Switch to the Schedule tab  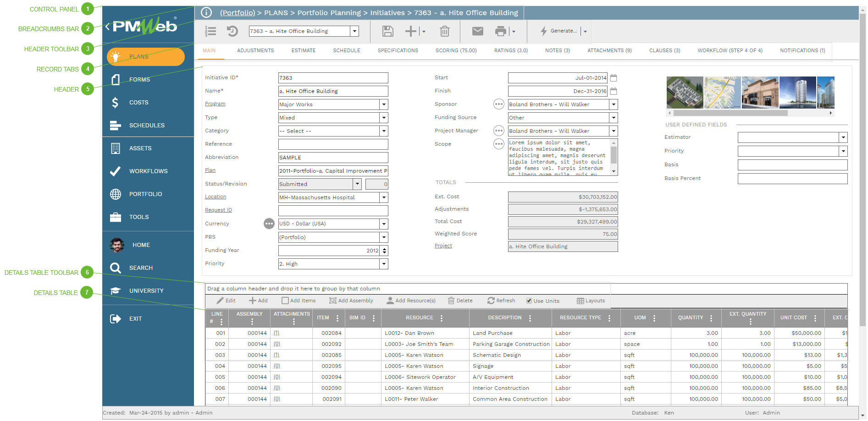coord(347,51)
